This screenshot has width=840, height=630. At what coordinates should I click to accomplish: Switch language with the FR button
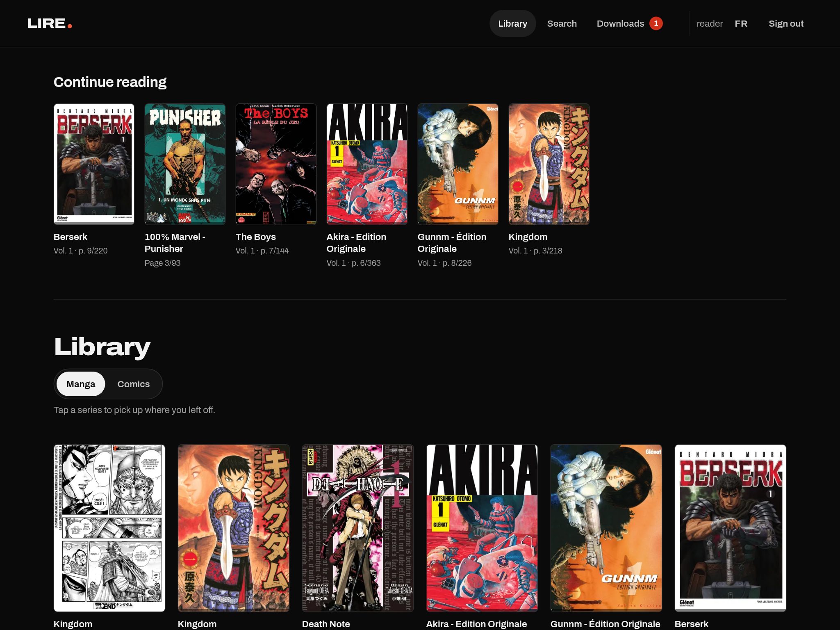741,23
